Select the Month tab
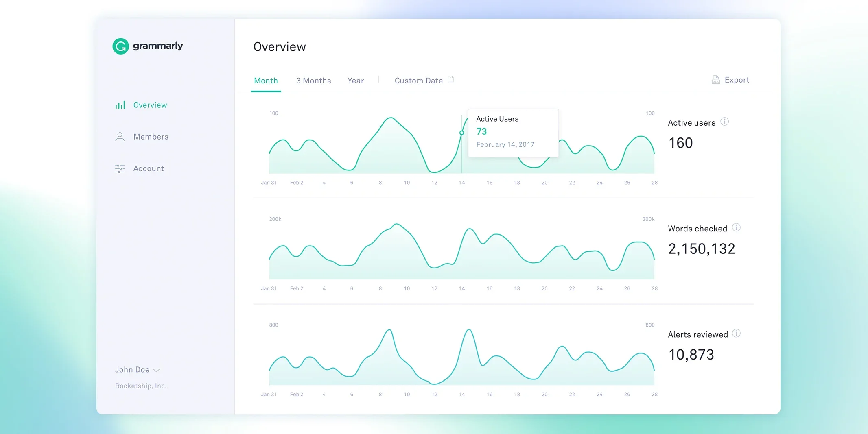 (x=266, y=81)
